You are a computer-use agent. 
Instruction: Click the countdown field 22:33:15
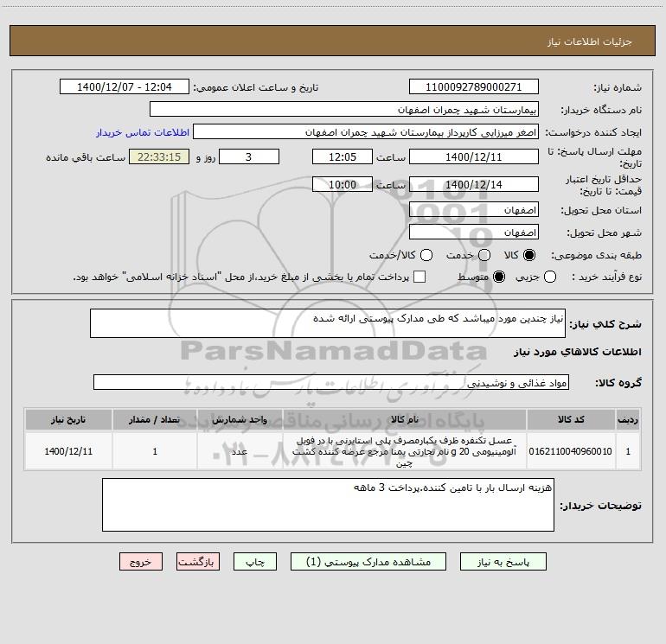tap(159, 156)
